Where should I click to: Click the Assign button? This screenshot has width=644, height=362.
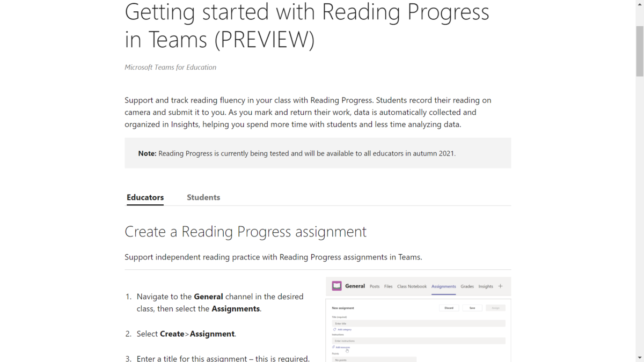496,308
